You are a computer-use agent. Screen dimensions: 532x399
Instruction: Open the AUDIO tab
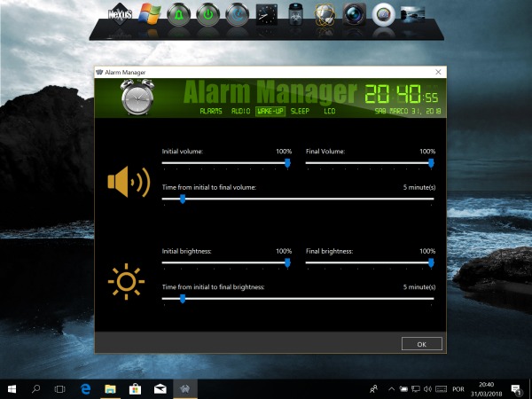click(x=240, y=113)
